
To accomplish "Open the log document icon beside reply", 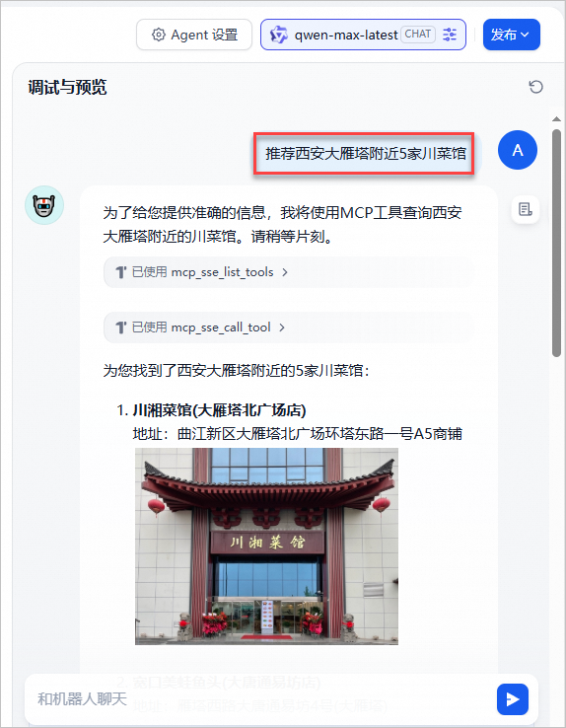I will (526, 209).
